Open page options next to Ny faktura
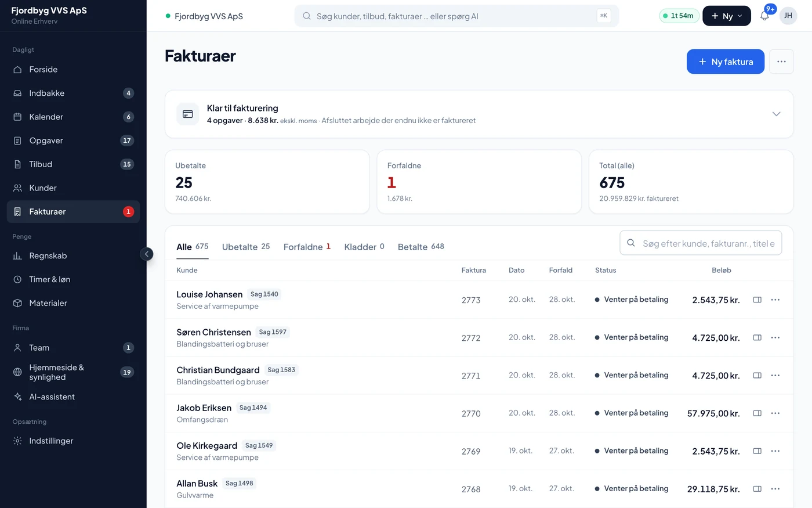This screenshot has height=508, width=812. 781,62
